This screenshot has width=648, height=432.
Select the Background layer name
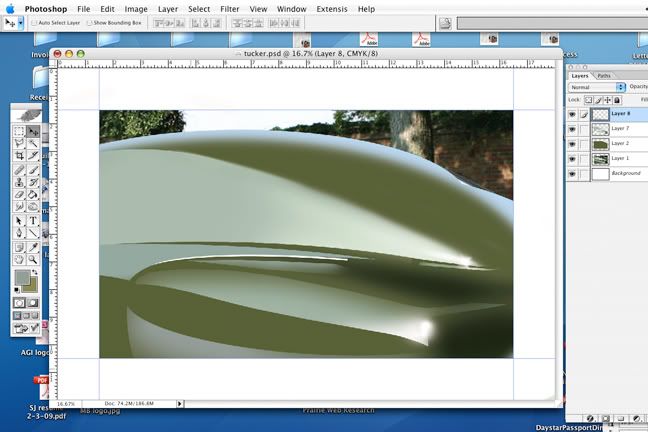626,173
